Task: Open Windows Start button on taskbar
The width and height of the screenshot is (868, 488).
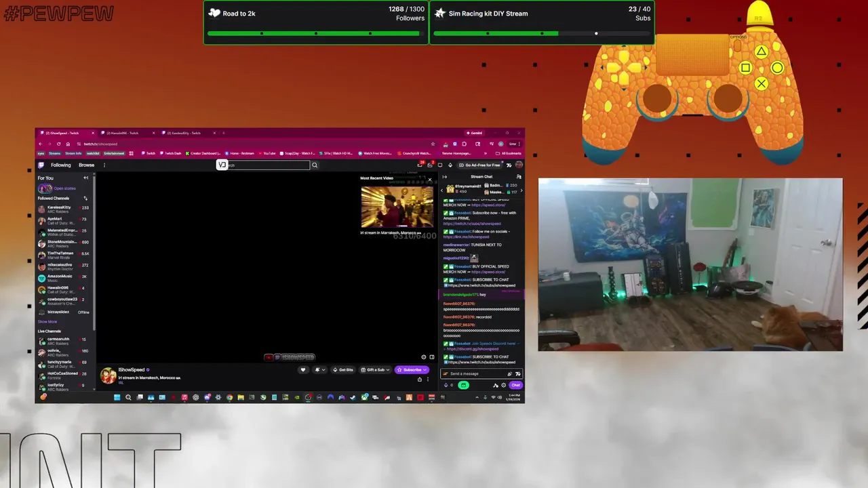Action: click(117, 397)
